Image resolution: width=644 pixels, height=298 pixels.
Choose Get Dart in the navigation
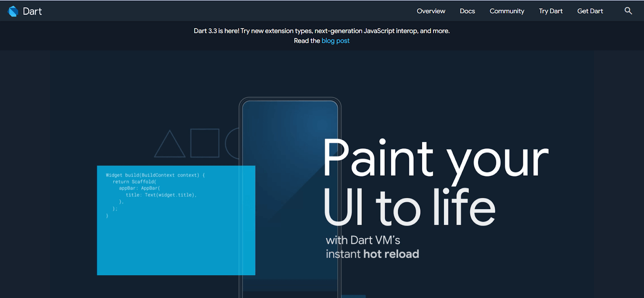tap(590, 11)
